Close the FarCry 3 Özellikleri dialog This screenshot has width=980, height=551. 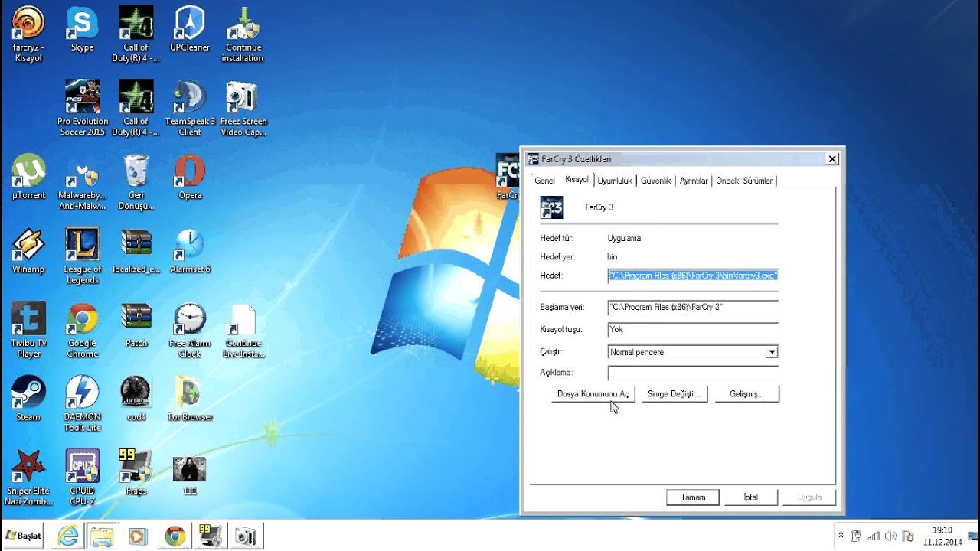pyautogui.click(x=832, y=159)
